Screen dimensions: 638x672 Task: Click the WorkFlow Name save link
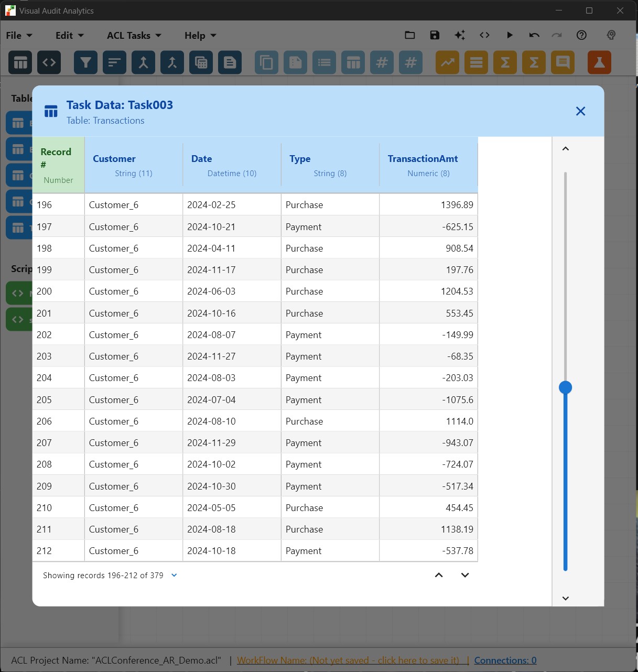tap(350, 660)
